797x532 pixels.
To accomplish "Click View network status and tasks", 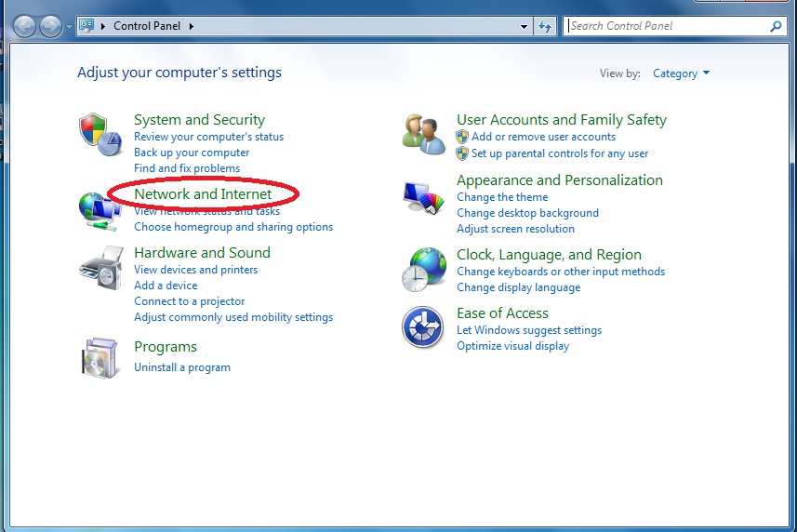I will coord(206,211).
